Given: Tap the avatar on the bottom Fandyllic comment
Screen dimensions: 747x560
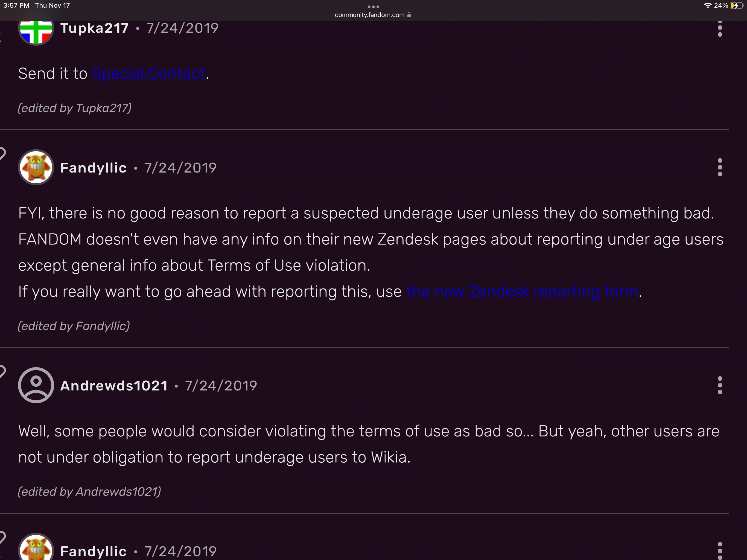Looking at the screenshot, I should 36,550.
